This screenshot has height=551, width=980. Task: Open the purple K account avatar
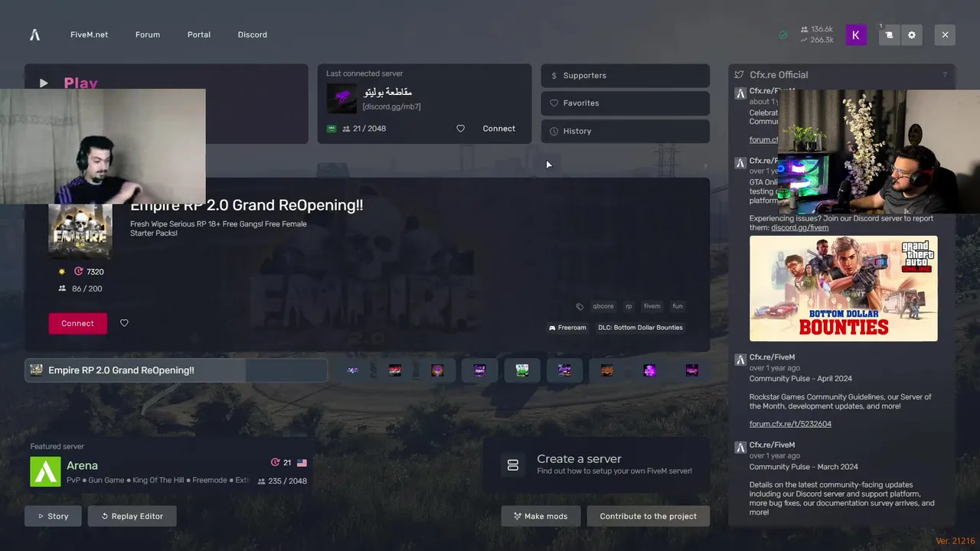(856, 35)
